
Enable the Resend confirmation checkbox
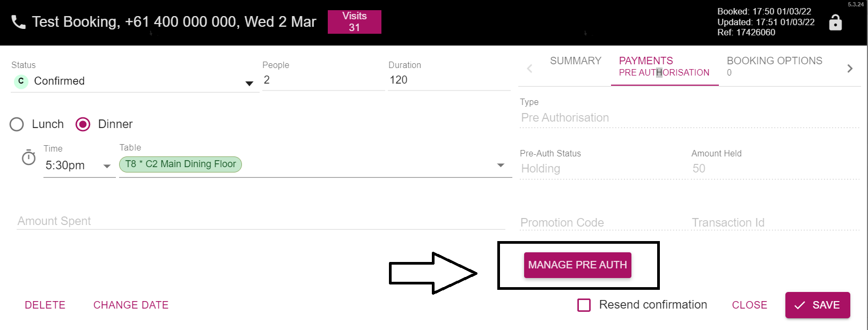click(584, 305)
